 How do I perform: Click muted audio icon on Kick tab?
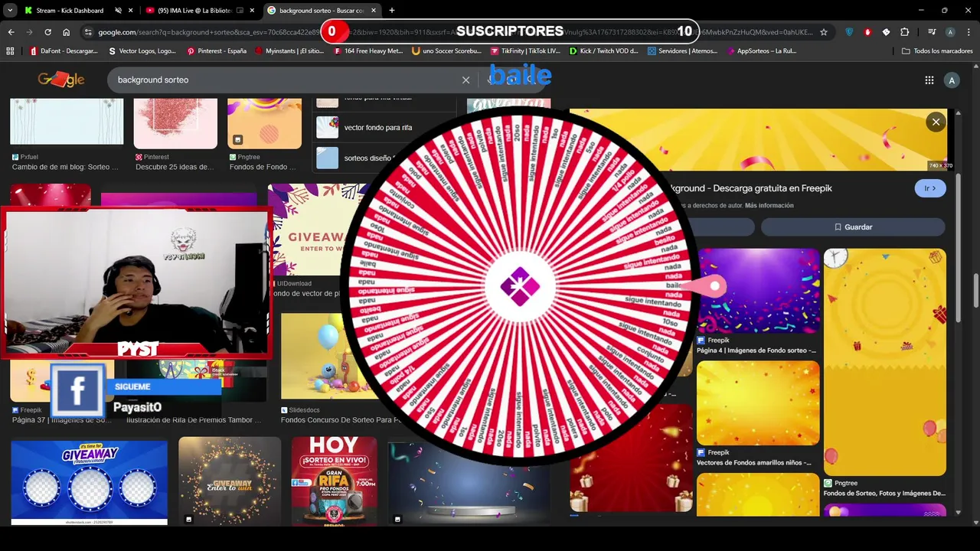pos(118,11)
